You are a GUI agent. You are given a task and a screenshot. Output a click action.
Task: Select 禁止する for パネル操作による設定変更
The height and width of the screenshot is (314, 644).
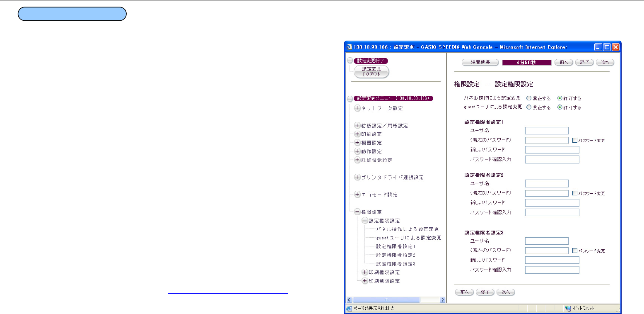click(x=528, y=99)
